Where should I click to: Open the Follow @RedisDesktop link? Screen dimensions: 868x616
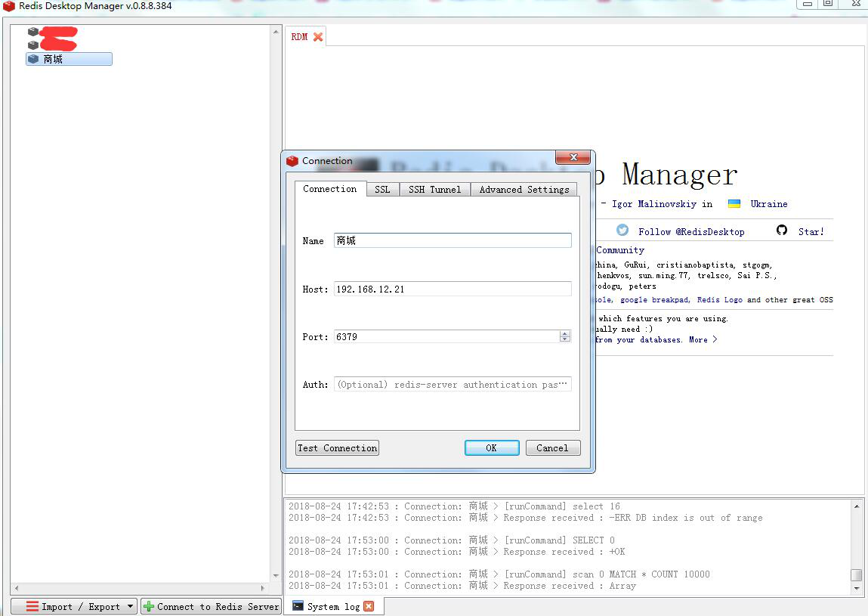(691, 231)
